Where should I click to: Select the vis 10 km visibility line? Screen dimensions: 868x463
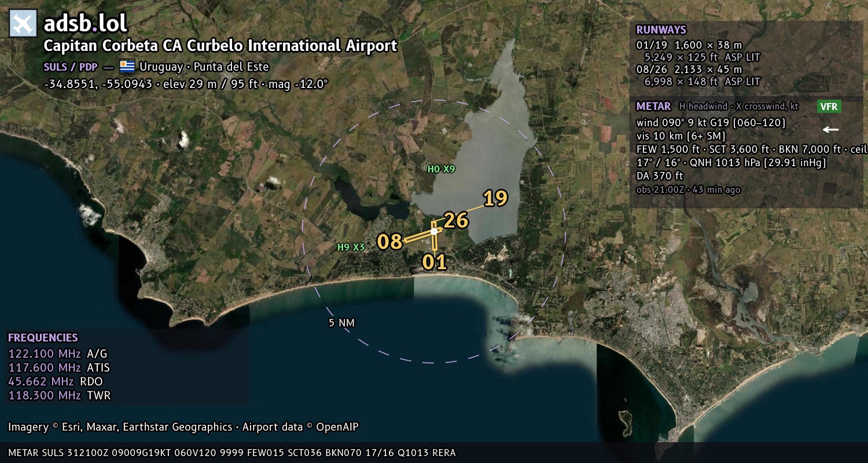pos(681,136)
